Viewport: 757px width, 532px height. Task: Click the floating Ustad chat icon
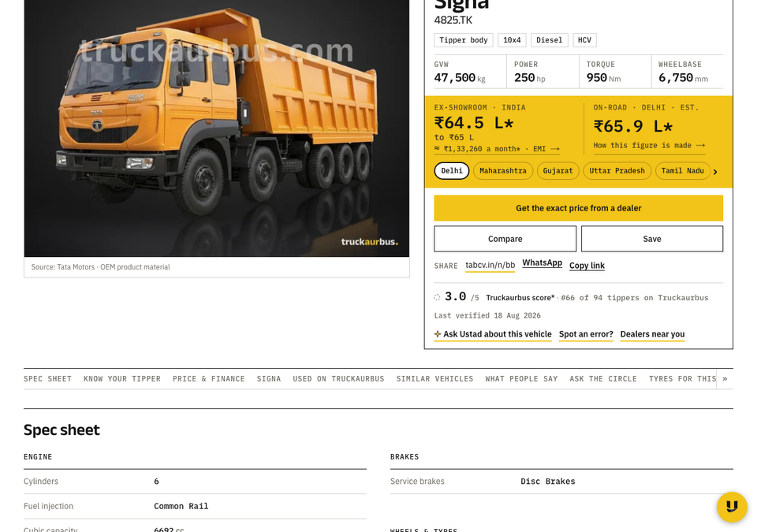click(732, 507)
